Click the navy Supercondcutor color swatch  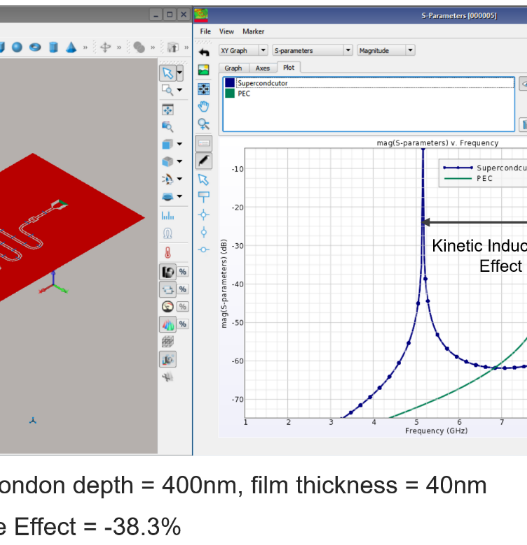pos(230,83)
